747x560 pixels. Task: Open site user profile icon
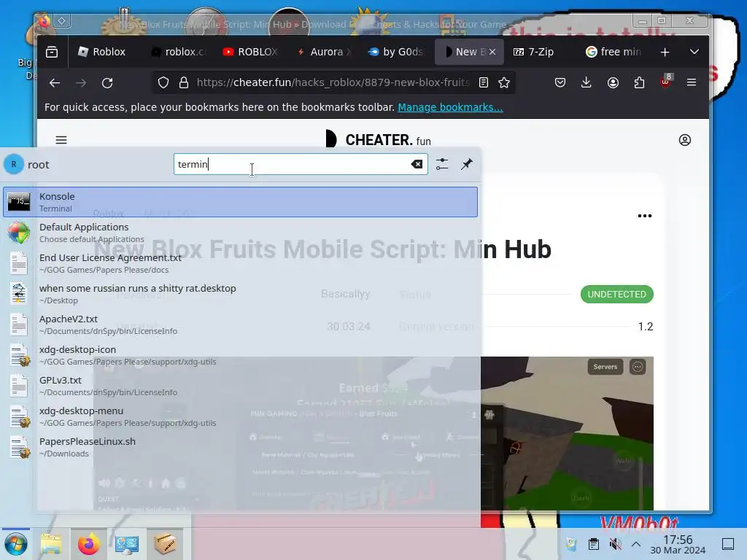pos(685,140)
